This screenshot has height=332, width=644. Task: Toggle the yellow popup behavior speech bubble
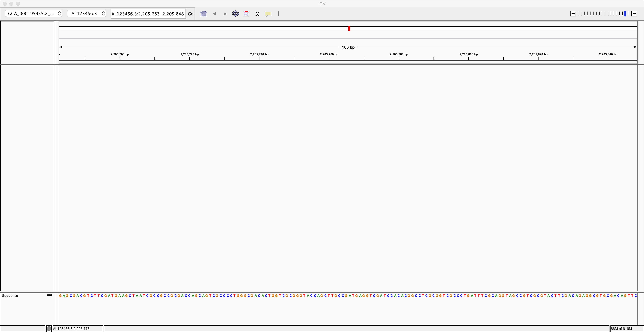tap(268, 14)
